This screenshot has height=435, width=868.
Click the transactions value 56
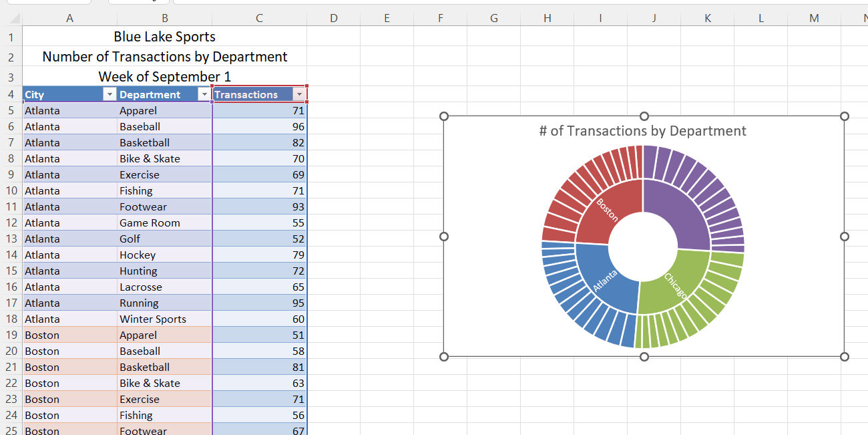coord(259,416)
